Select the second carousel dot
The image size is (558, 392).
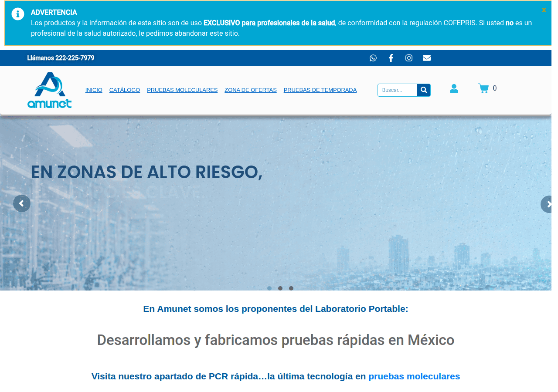click(x=280, y=288)
